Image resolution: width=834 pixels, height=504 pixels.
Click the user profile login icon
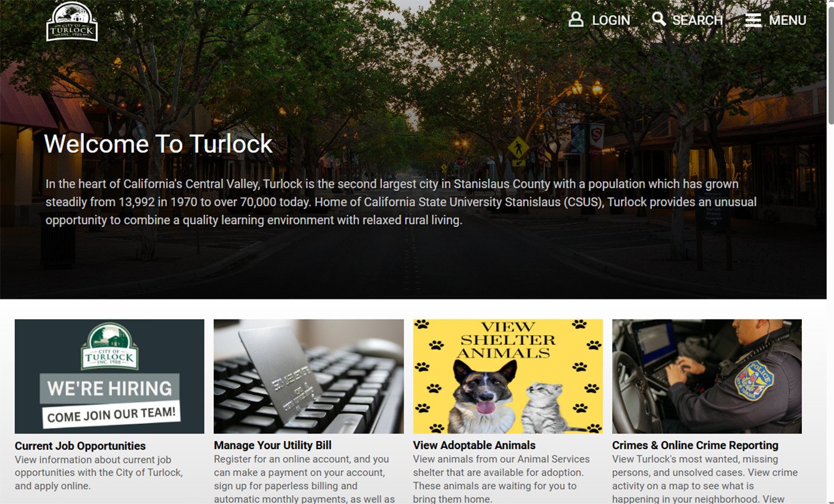tap(576, 20)
